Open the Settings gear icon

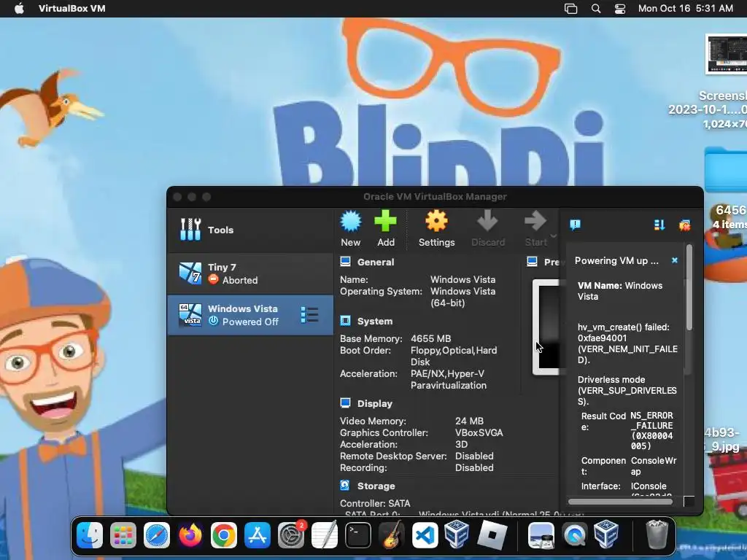pyautogui.click(x=436, y=222)
